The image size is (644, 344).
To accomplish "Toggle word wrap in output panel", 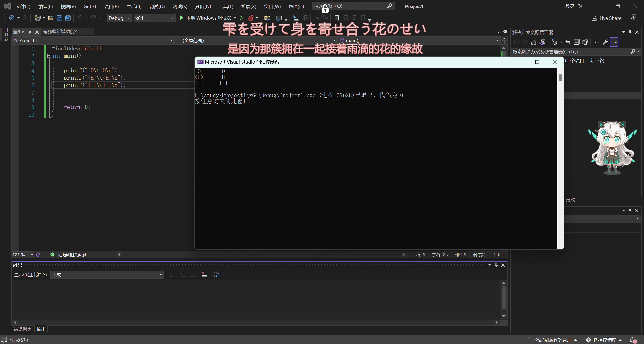I will pos(216,274).
